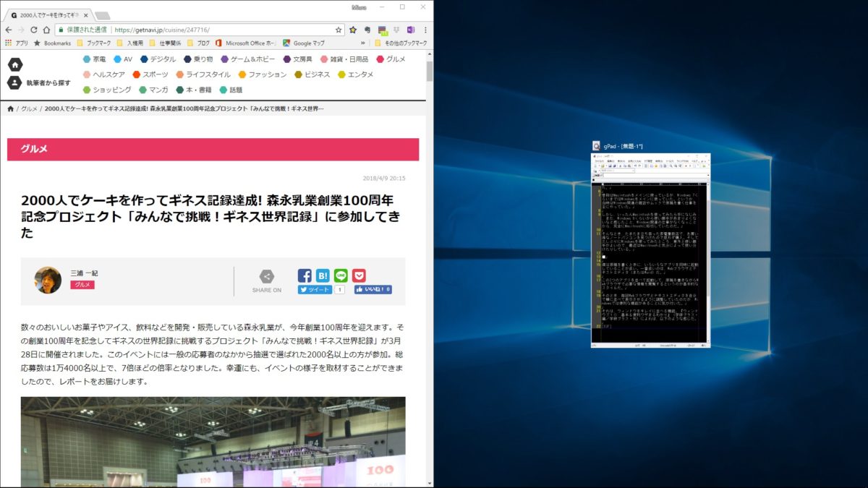Select ショッピング category

(107, 90)
